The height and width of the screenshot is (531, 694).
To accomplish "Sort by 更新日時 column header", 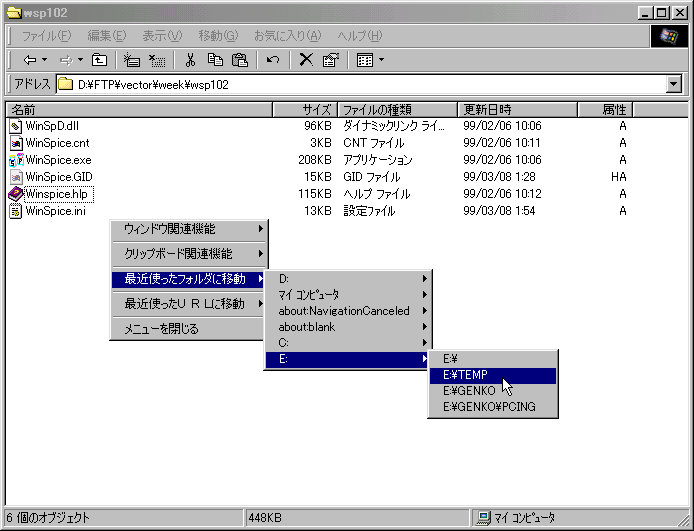I will pos(517,109).
